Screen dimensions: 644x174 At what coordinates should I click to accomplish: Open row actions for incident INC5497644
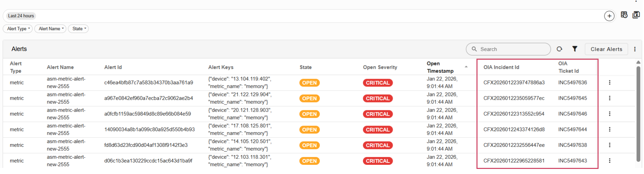tap(609, 129)
